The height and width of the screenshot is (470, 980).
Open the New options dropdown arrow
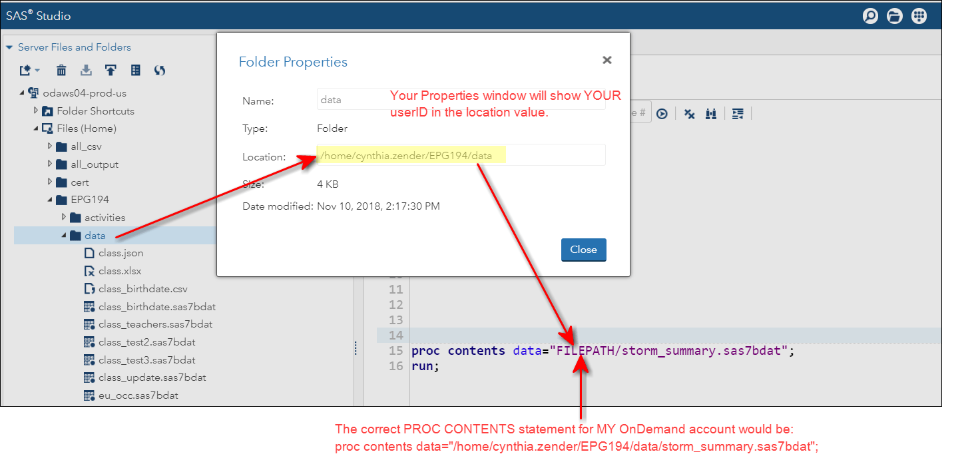pos(37,70)
